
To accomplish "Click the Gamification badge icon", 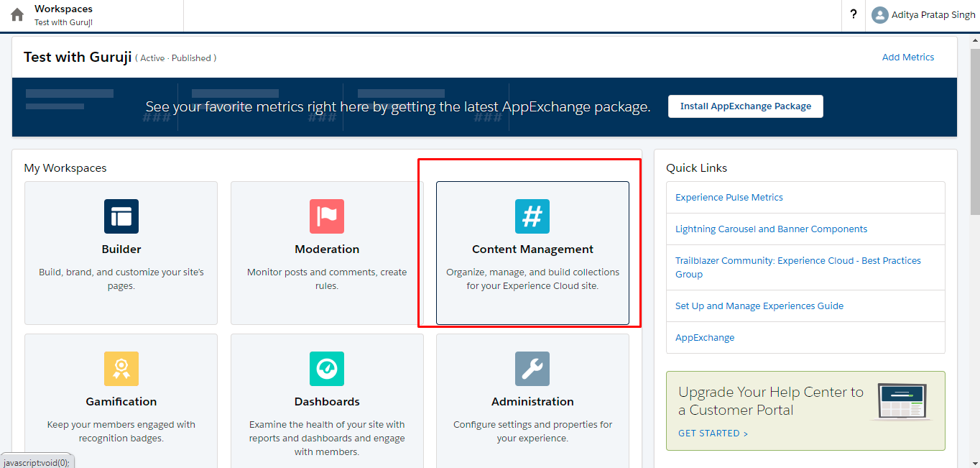I will tap(121, 369).
